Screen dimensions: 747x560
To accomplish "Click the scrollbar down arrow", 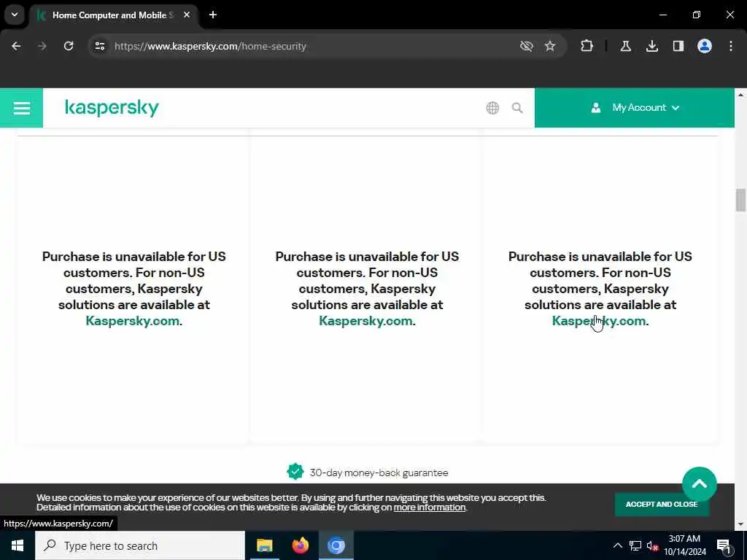I will (x=740, y=524).
